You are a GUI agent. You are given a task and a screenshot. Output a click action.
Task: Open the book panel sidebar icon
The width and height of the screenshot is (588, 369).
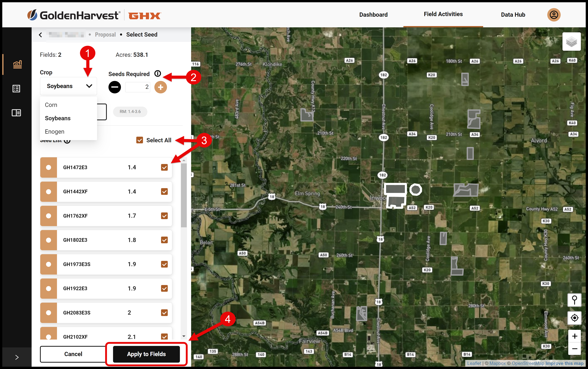point(16,113)
